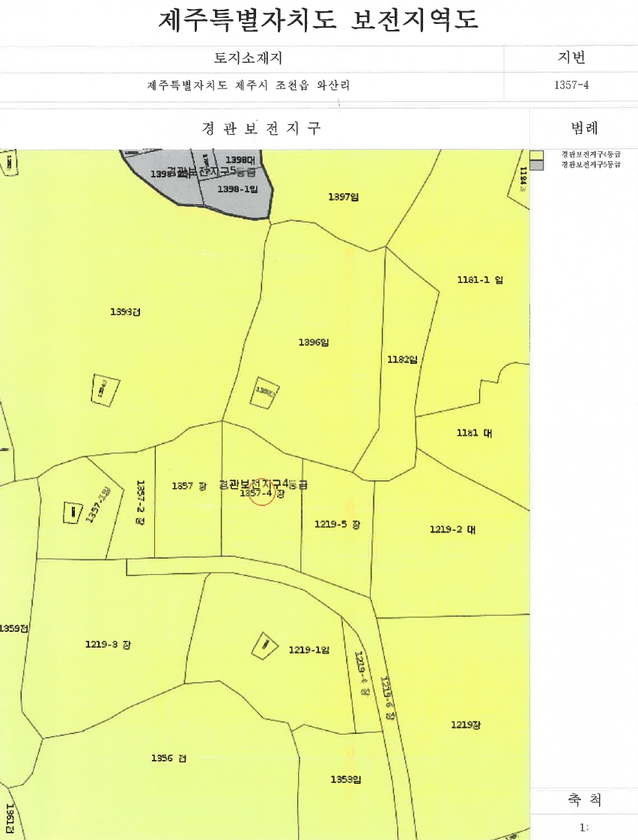This screenshot has height=840, width=638.
Task: Select parcel label 1219-1임
Action: pos(309,650)
